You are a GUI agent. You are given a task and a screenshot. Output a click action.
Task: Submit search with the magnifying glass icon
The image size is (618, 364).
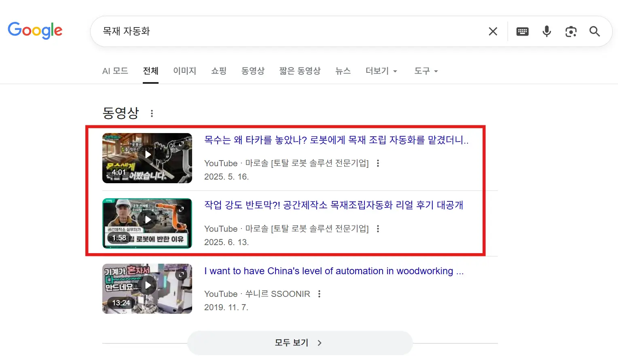click(595, 32)
